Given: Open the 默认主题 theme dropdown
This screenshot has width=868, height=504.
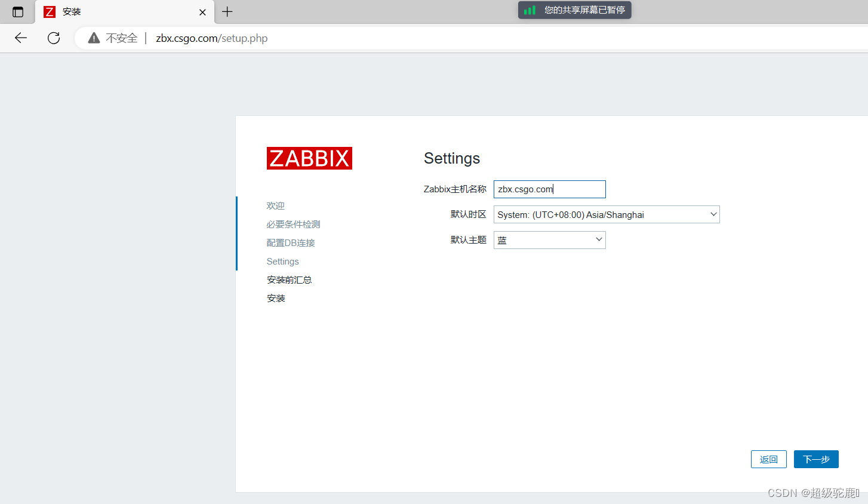Looking at the screenshot, I should click(550, 240).
